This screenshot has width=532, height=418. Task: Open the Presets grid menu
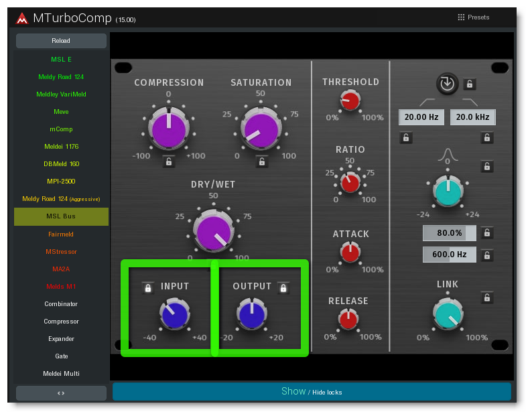click(473, 17)
